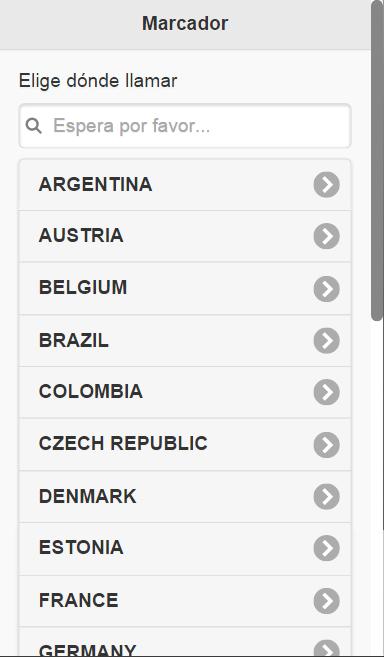Click the chevron icon beside BELGIUM
This screenshot has width=384, height=657.
click(x=326, y=289)
